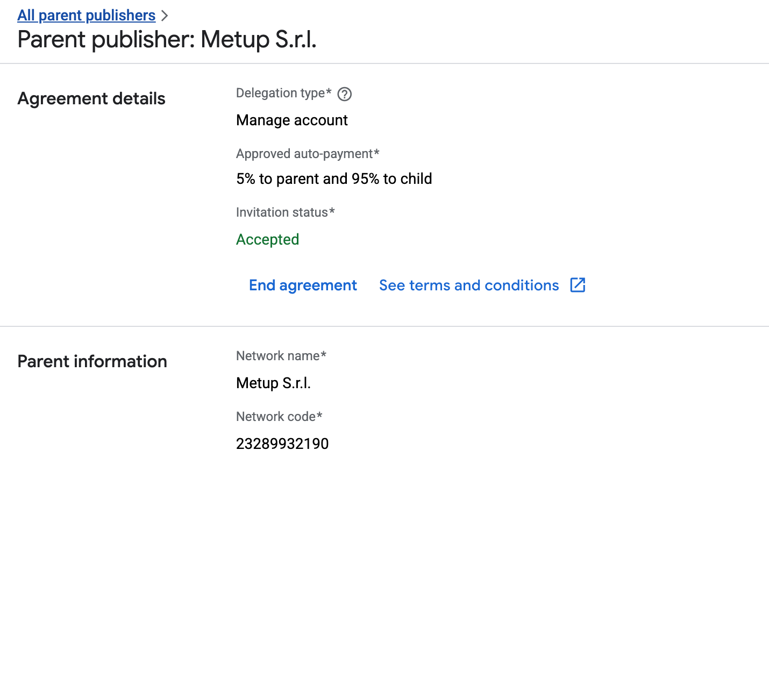Click the Network name field label
Image resolution: width=769 pixels, height=700 pixels.
(281, 356)
